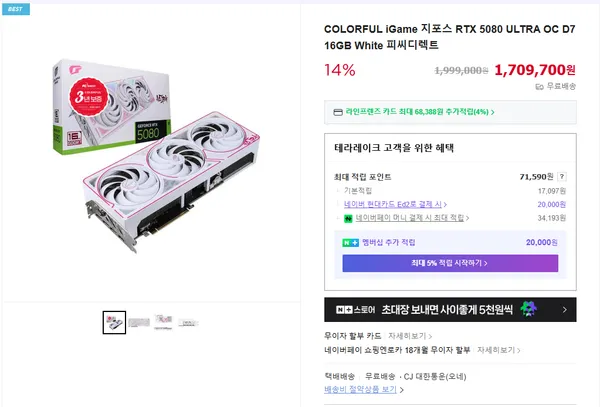The height and width of the screenshot is (407, 600).
Task: Open arrow on the 초대장 black banner
Action: coord(564,311)
